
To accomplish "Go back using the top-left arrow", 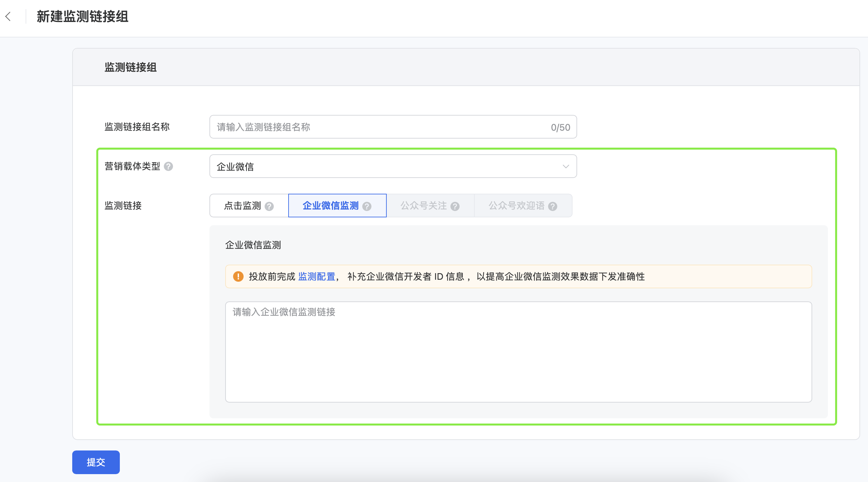I will coord(9,16).
